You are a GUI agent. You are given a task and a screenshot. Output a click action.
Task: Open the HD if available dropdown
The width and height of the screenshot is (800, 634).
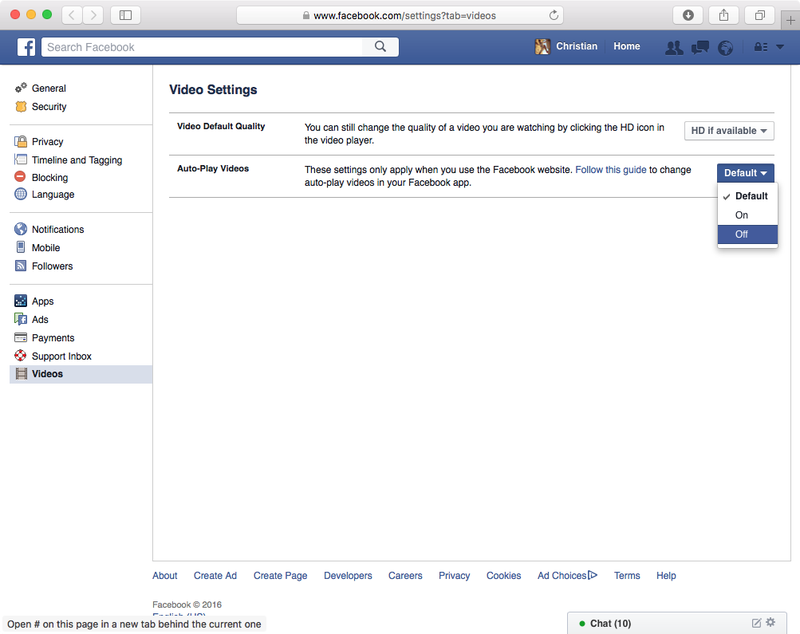coord(729,131)
